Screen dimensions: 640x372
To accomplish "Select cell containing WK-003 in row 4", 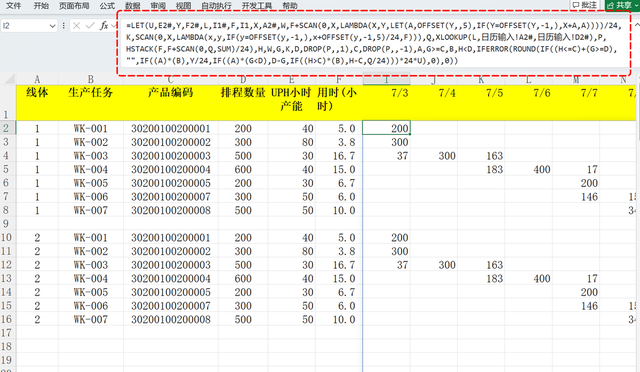I will click(91, 156).
